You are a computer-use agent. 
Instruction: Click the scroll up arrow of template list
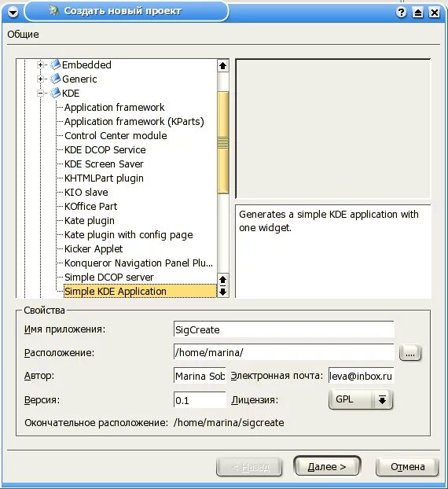[222, 66]
